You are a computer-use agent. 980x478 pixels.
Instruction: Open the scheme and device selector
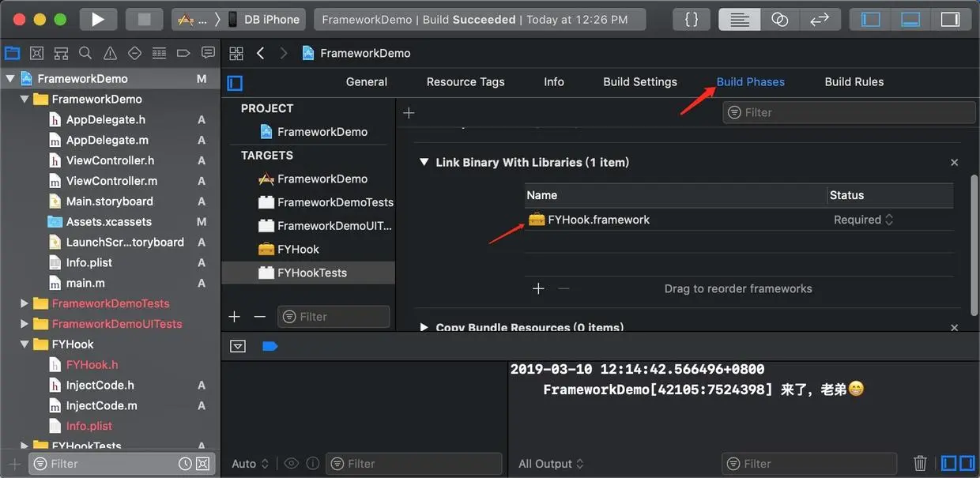click(x=238, y=19)
